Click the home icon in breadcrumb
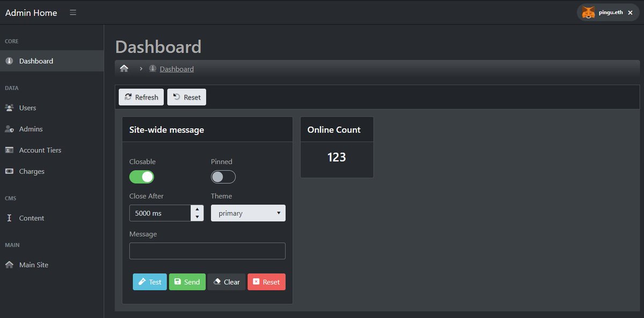This screenshot has height=318, width=644. pyautogui.click(x=124, y=69)
